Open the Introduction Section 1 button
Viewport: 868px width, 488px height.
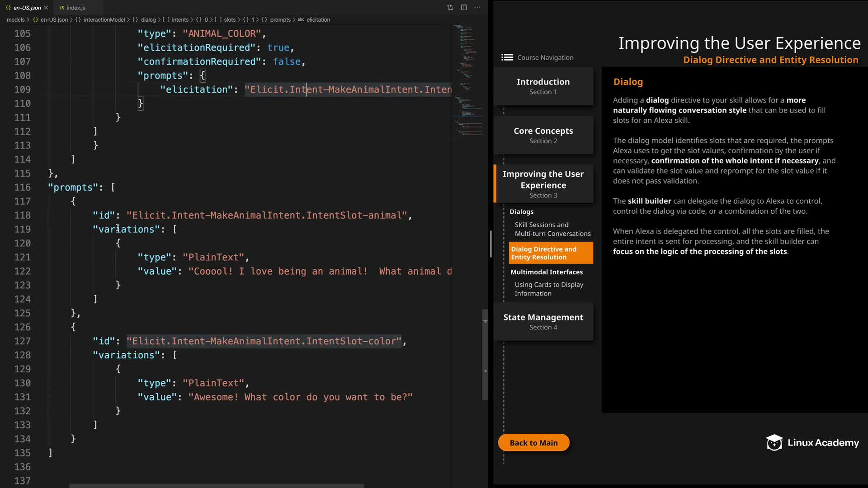click(543, 86)
